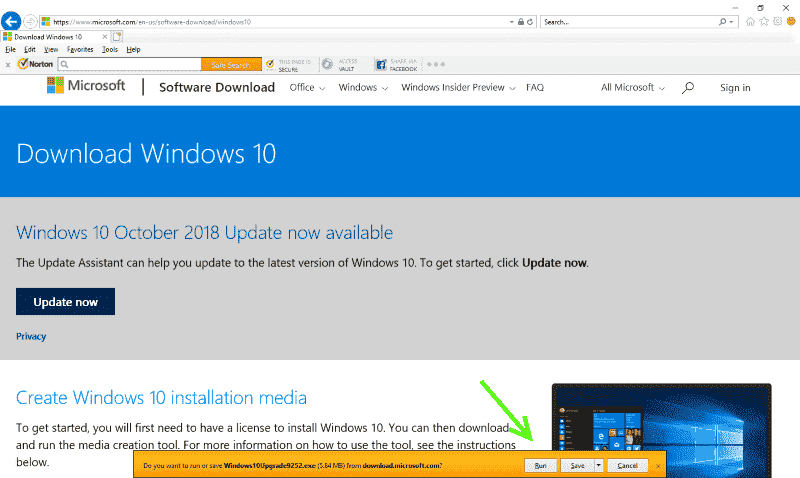Open the Help menu
This screenshot has width=800, height=478.
[133, 49]
